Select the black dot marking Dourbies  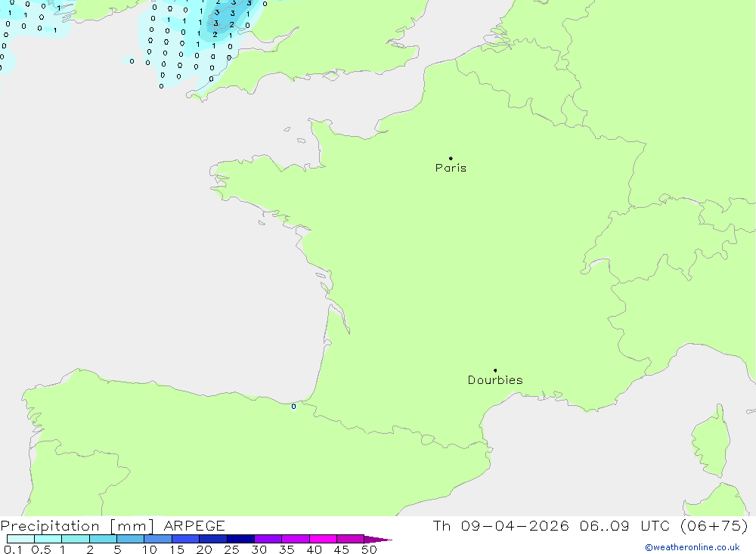pos(495,370)
